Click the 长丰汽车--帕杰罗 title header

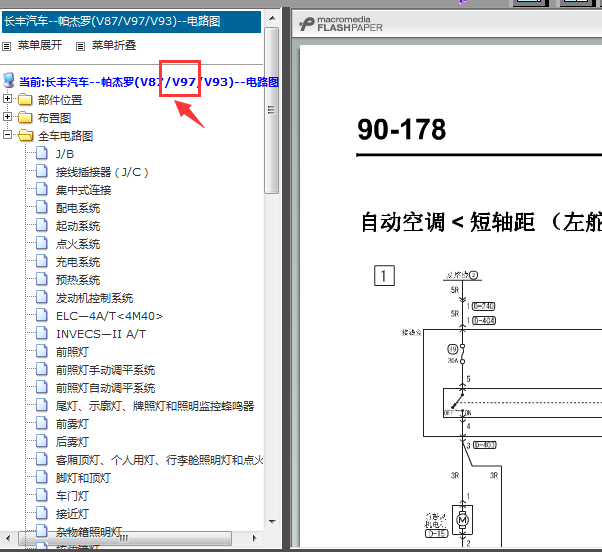132,21
